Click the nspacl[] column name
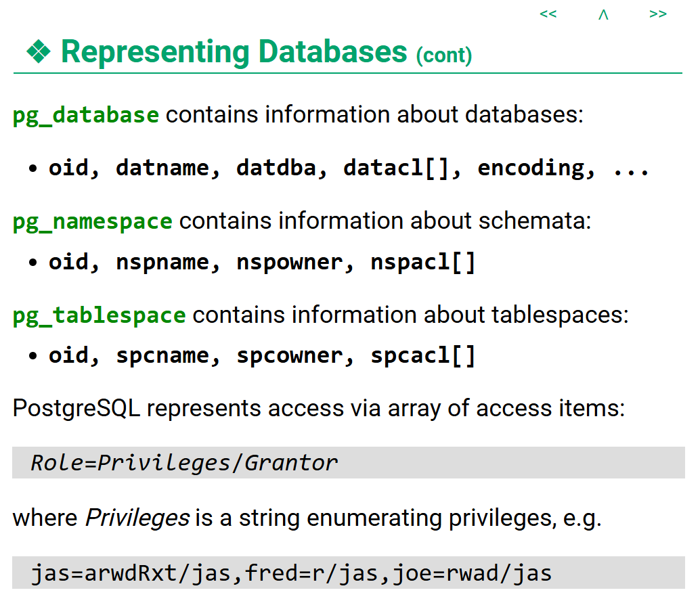700x603 pixels. (x=423, y=262)
